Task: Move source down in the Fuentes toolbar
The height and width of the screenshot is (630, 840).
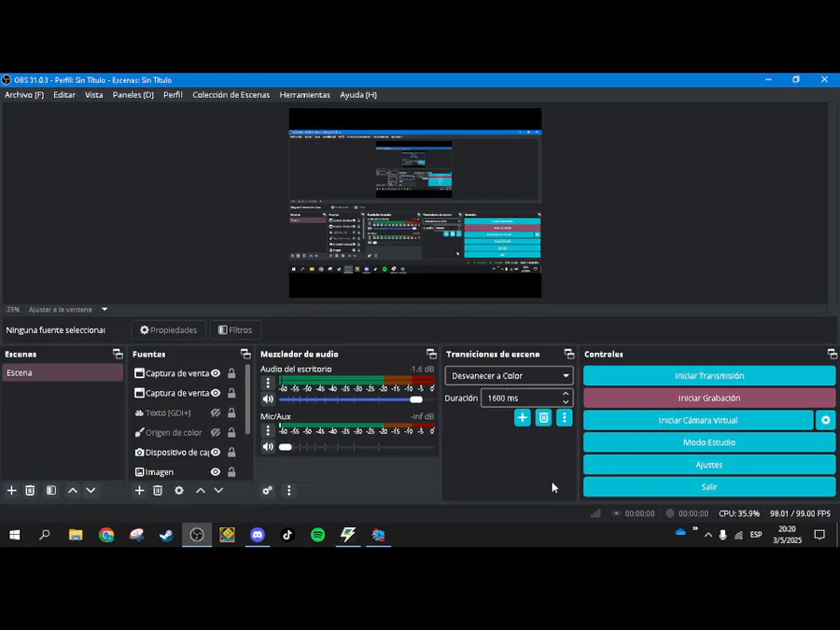Action: pos(218,490)
